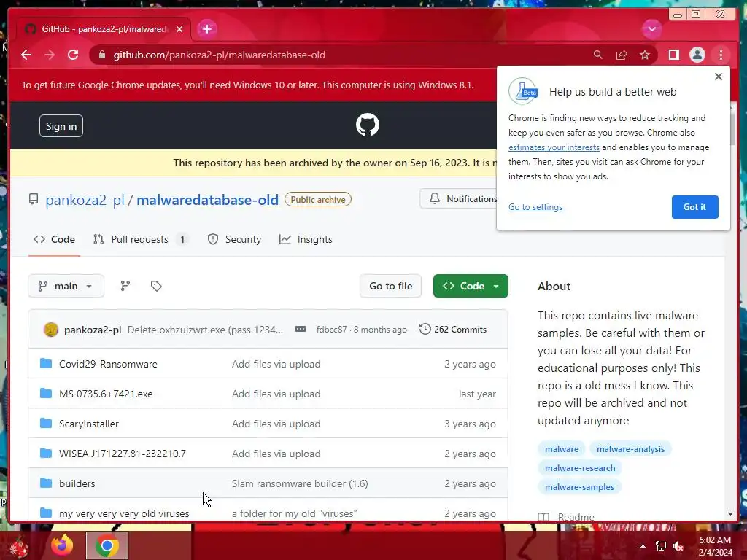747x560 pixels.
Task: Expand the green Code dropdown button
Action: [471, 286]
